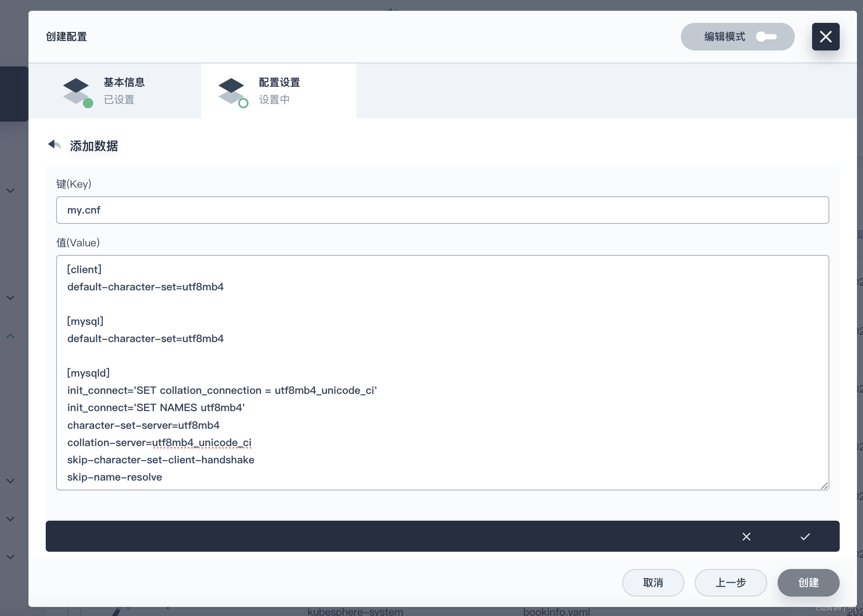Close the 创建配置 dialog
Viewport: 863px width, 616px height.
pos(825,37)
